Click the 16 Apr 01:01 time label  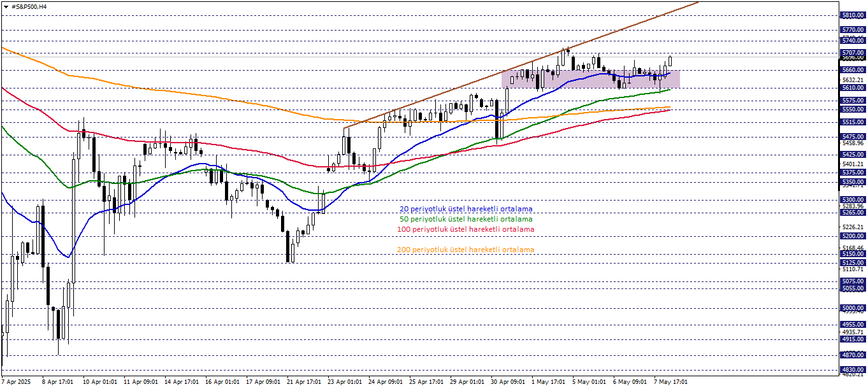pos(222,382)
